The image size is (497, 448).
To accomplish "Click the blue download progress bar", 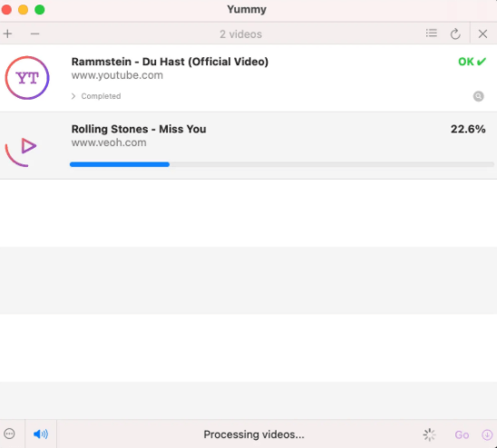I will point(120,164).
